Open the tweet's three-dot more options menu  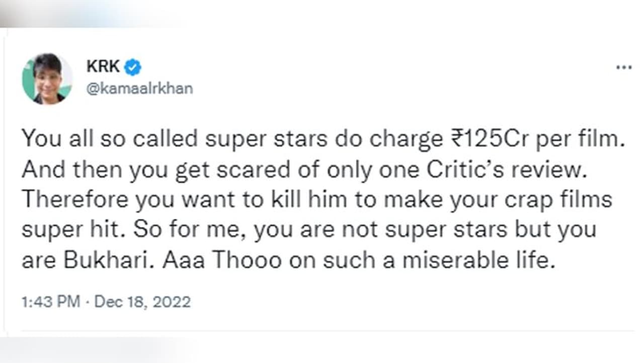[x=623, y=67]
